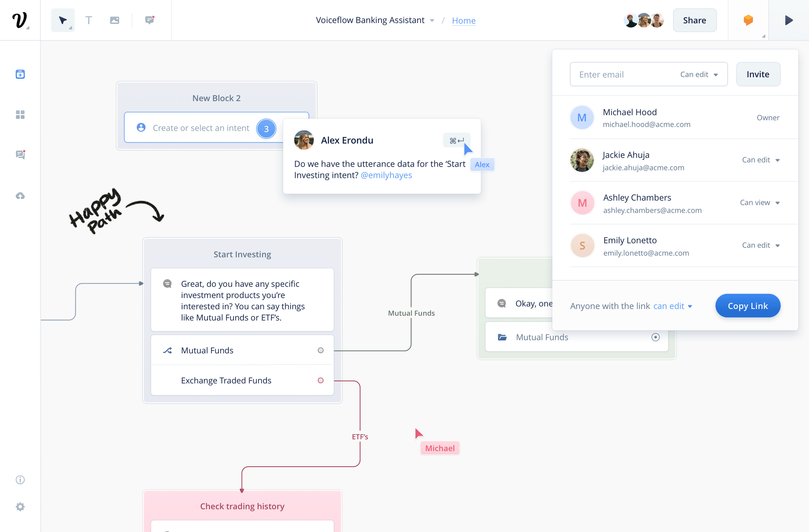Open the Home breadcrumb
The image size is (809, 532).
[464, 21]
